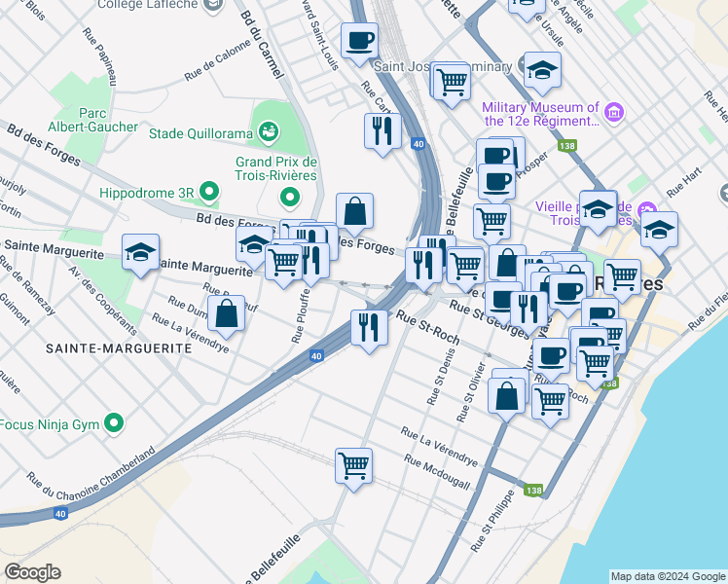728x584 pixels.
Task: Click the grocery cart marker by Rue St-Roch east
Action: click(x=550, y=403)
